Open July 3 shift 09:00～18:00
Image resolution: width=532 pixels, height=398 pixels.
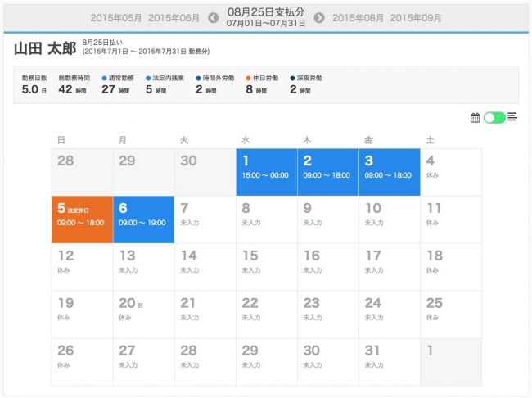(390, 172)
